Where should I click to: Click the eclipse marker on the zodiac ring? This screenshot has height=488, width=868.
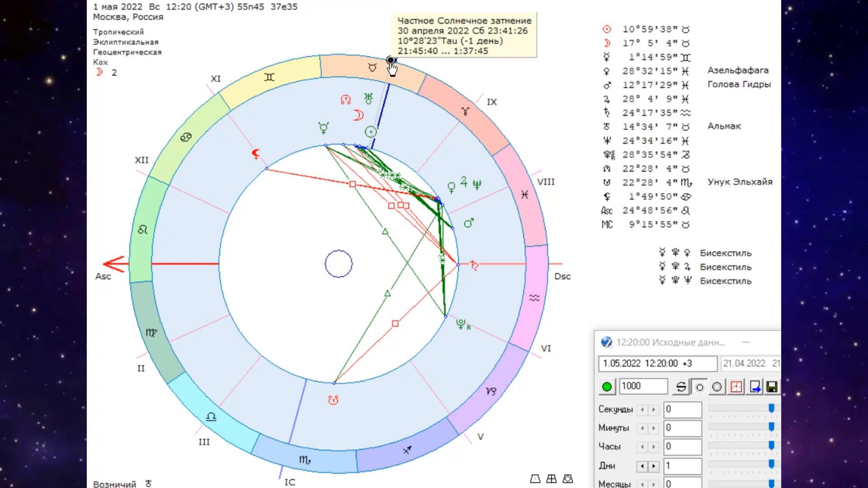pos(390,60)
